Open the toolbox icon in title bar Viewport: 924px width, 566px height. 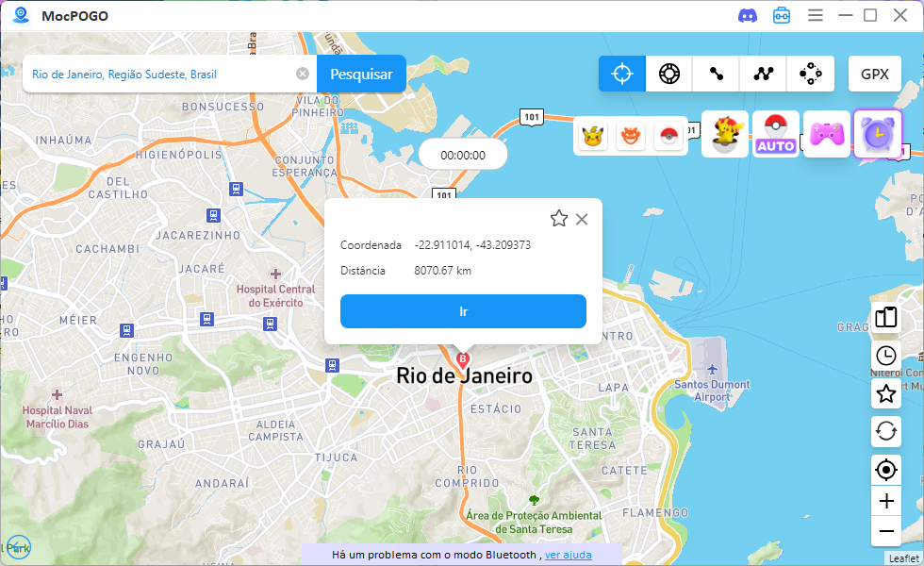tap(782, 15)
